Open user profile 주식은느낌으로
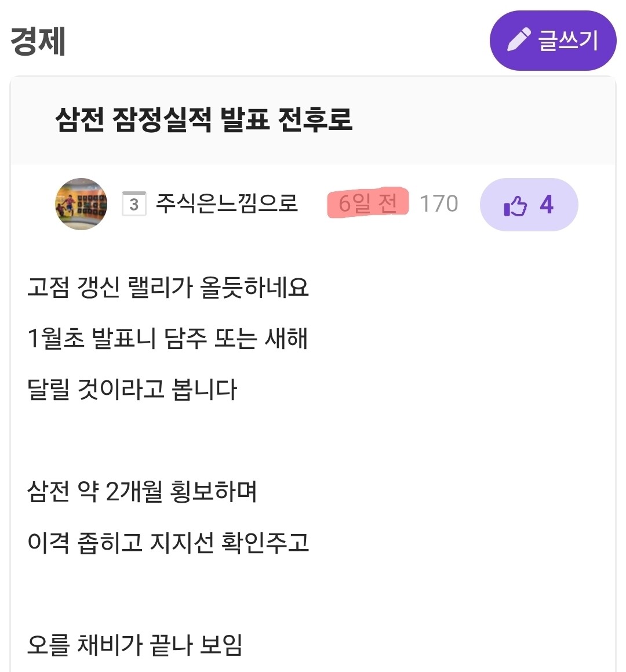Viewport: 626px width, 672px height. coord(226,203)
